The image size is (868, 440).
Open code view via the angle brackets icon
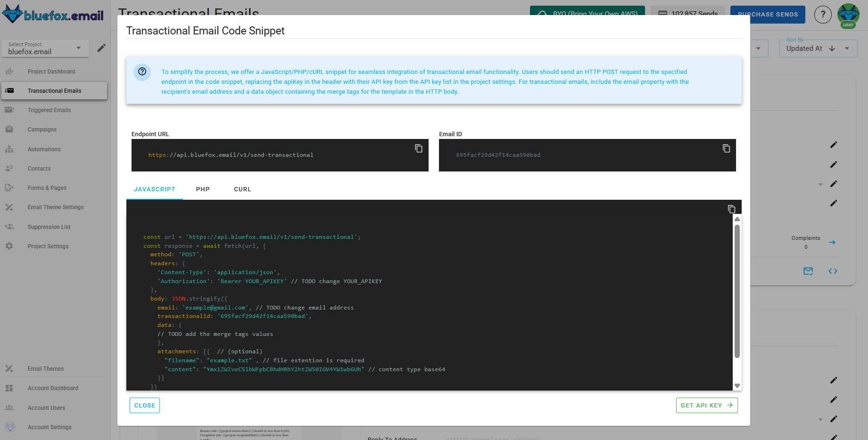click(x=833, y=271)
